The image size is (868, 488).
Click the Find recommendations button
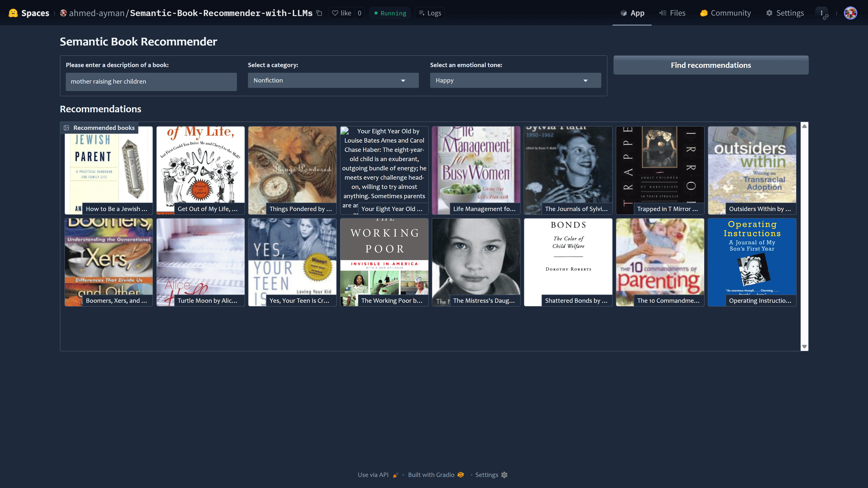click(x=710, y=65)
